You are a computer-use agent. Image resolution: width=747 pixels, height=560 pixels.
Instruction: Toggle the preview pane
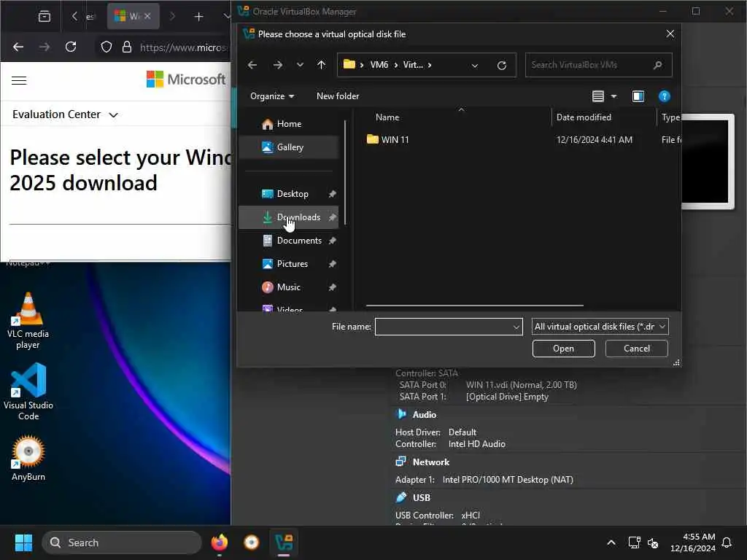coord(638,97)
